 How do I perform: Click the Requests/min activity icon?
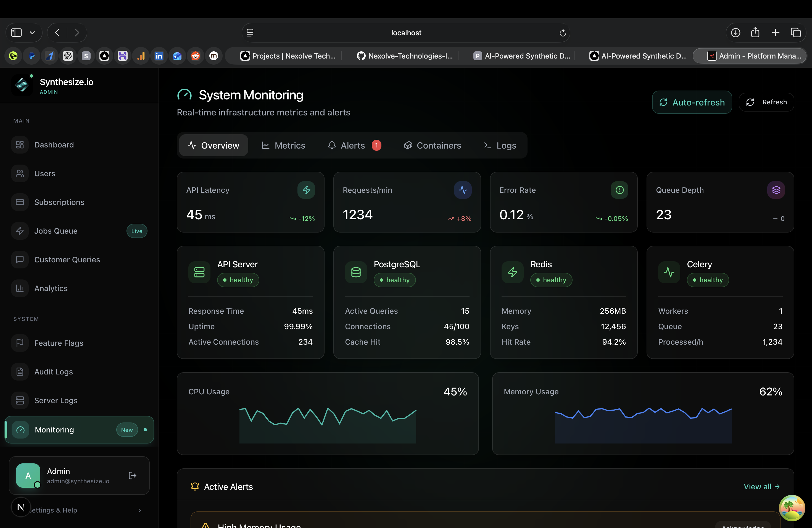pos(463,190)
